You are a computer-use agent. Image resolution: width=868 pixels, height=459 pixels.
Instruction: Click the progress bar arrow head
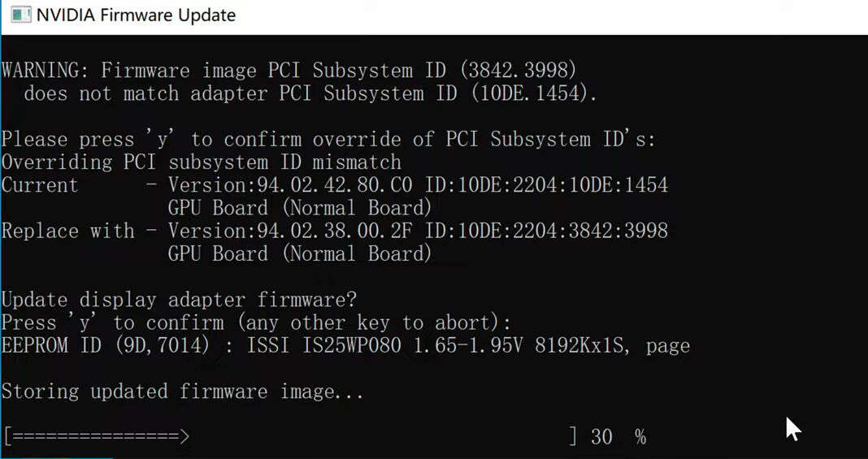click(184, 438)
